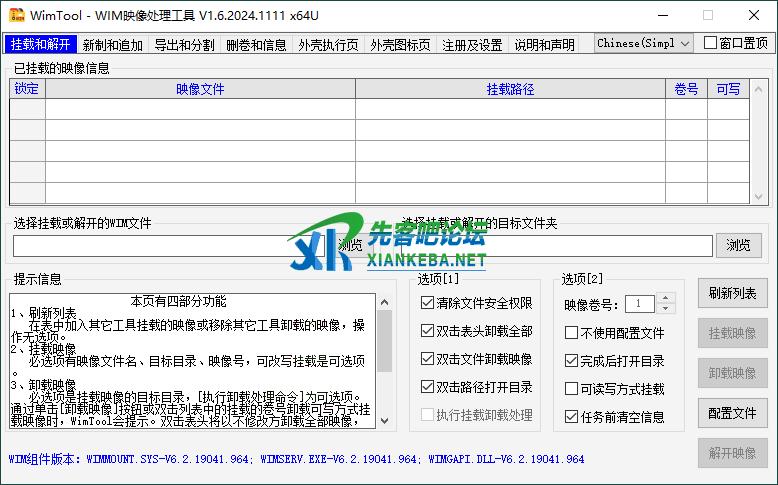The height and width of the screenshot is (485, 778).
Task: Click the 映像文件 column header
Action: tap(200, 89)
